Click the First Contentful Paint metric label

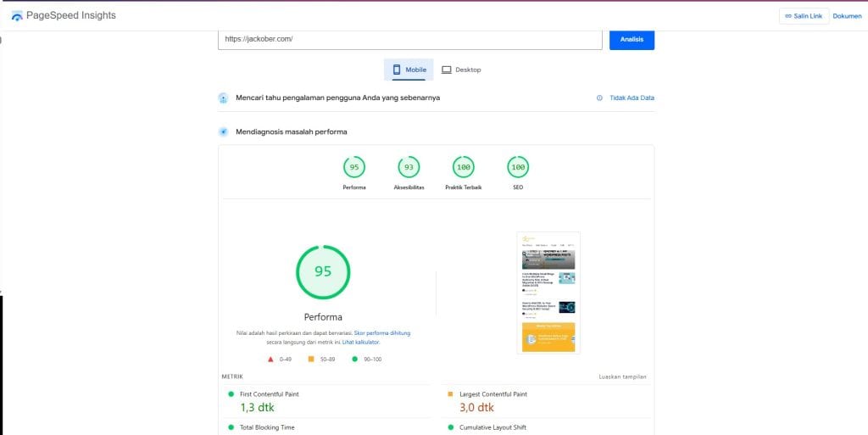pyautogui.click(x=270, y=394)
